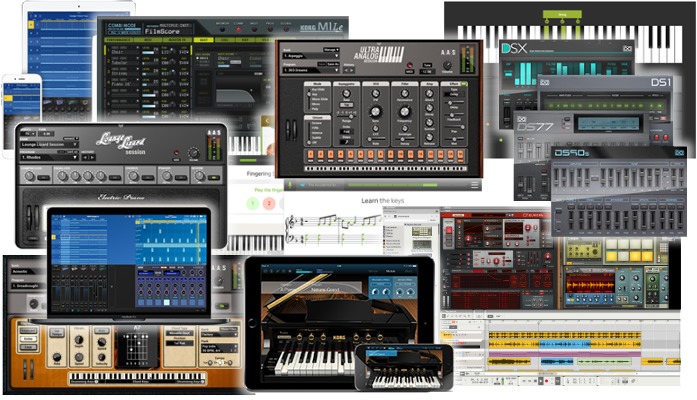
Task: Trigger step pad 1 in Ultra Analog
Action: point(310,155)
